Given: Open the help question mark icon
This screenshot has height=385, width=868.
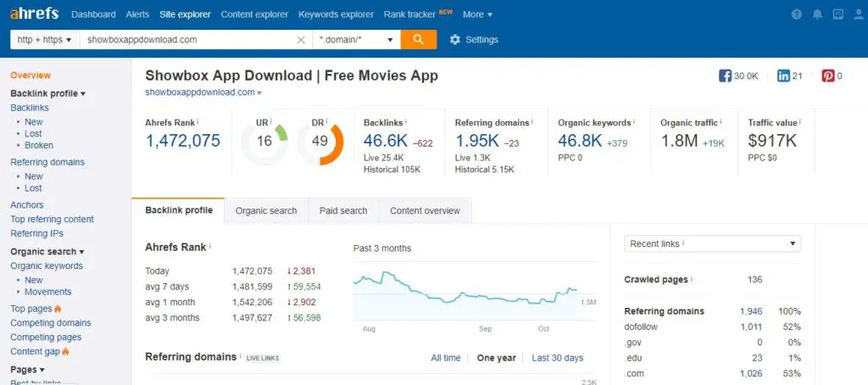Looking at the screenshot, I should [x=797, y=15].
